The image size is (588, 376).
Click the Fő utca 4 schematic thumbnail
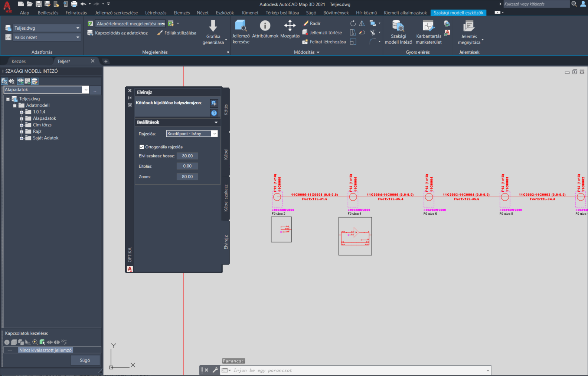[355, 236]
